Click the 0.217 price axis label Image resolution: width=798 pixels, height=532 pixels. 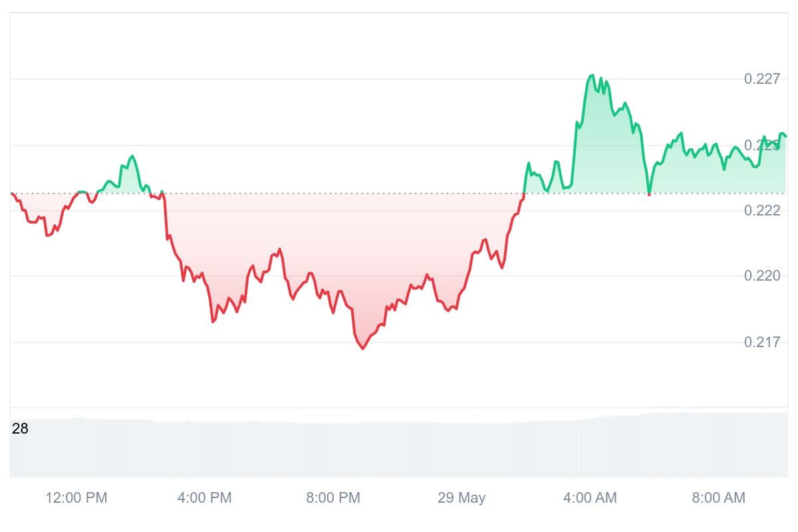point(761,342)
